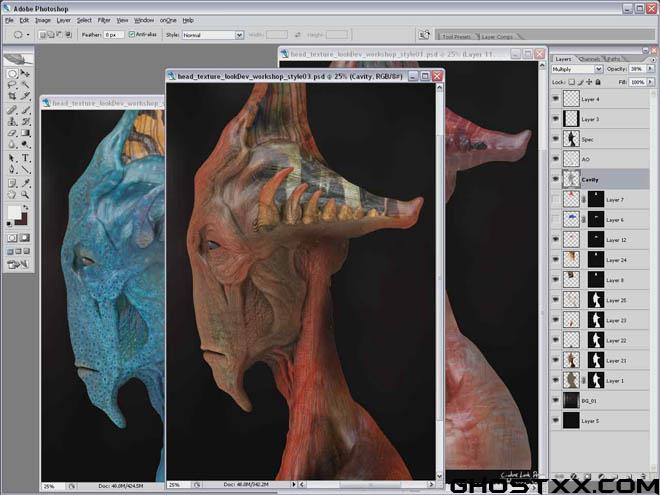
Task: Open the tool preset picker arrow
Action: click(28, 35)
